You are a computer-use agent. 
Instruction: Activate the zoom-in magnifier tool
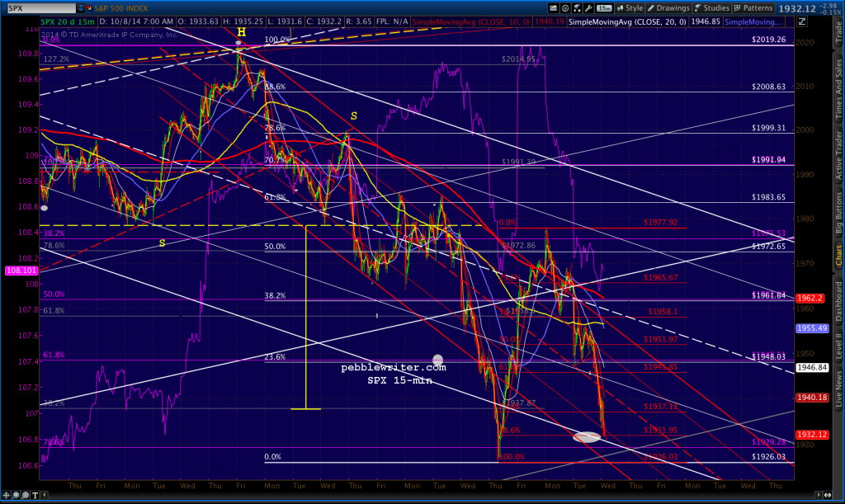16,496
